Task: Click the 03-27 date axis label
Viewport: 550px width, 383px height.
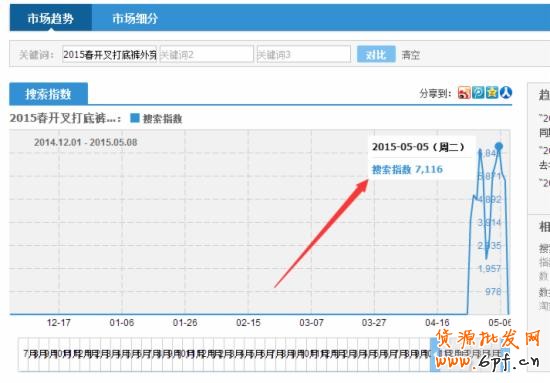Action: point(374,323)
